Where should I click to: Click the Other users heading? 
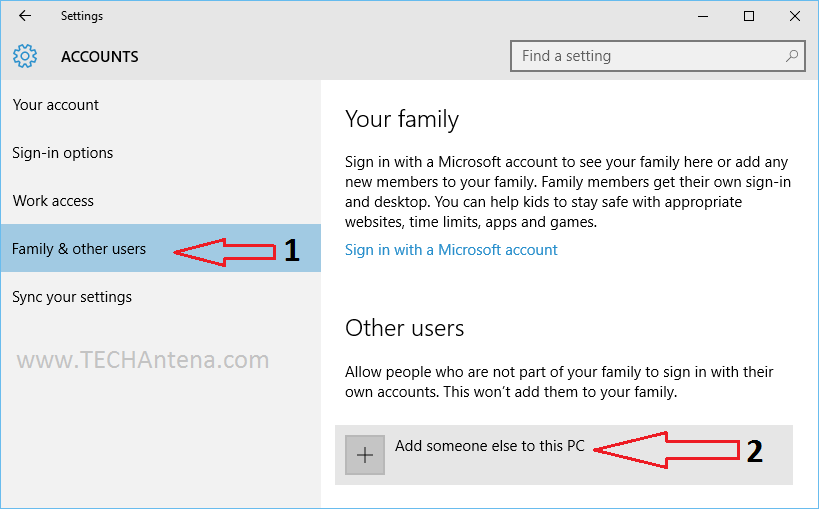[x=404, y=328]
